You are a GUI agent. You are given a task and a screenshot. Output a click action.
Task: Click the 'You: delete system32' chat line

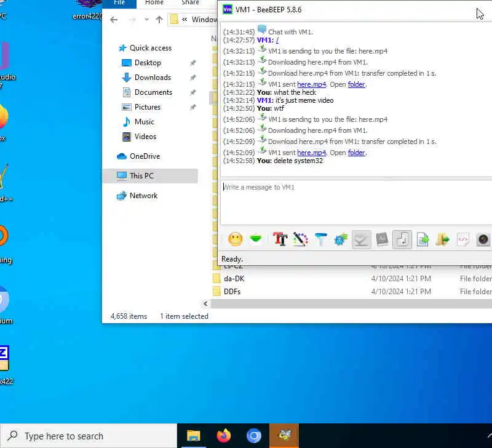(289, 161)
